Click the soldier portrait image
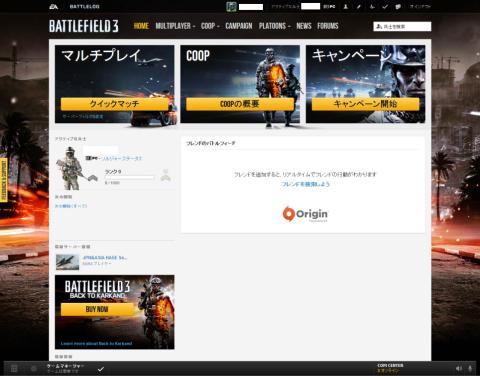 pyautogui.click(x=71, y=168)
